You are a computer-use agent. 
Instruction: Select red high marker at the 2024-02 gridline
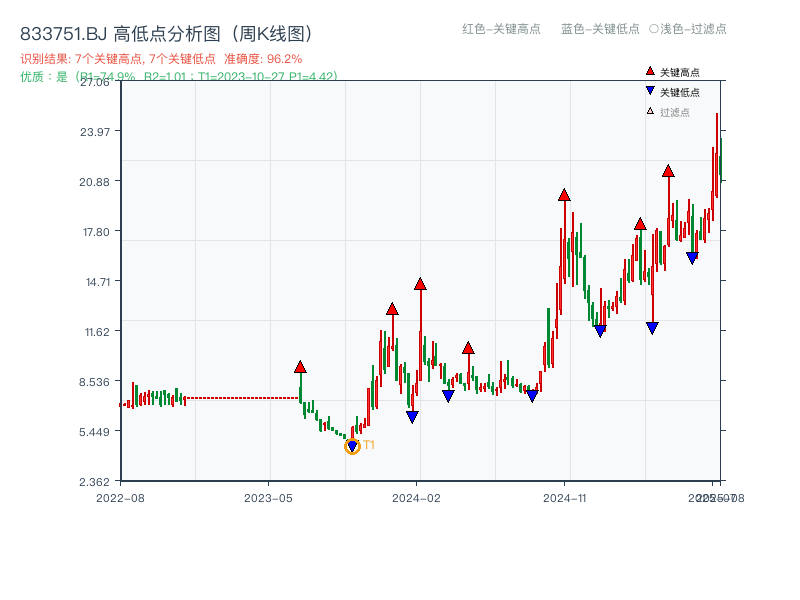tap(420, 284)
